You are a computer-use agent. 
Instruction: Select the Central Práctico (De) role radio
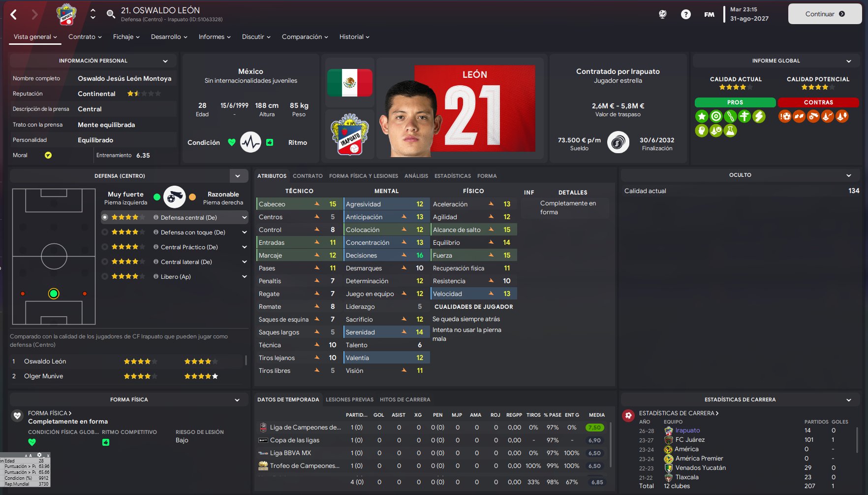(x=105, y=247)
